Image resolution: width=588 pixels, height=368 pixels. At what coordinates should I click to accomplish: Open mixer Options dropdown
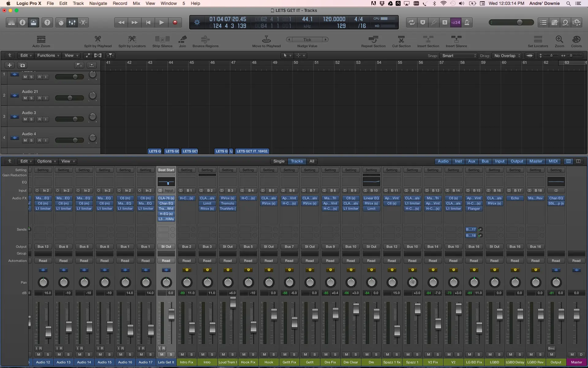click(47, 161)
